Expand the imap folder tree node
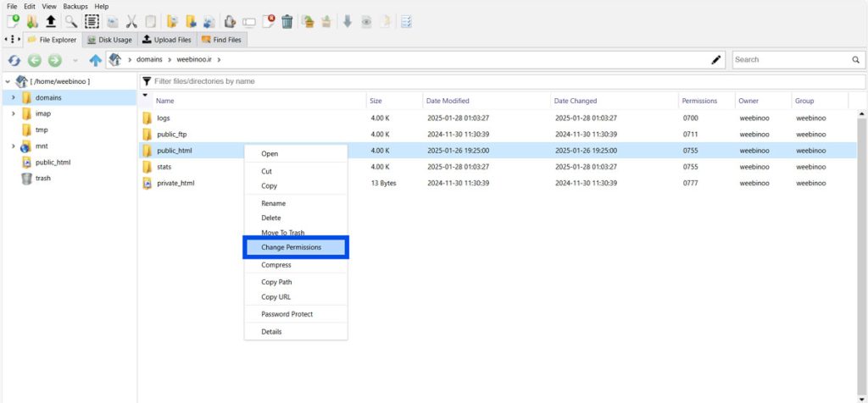Screen dimensions: 868x403 tap(13, 113)
